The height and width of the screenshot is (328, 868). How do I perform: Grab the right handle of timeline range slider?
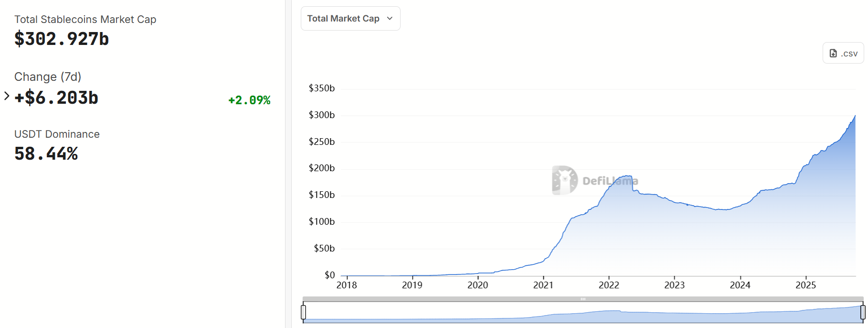pyautogui.click(x=863, y=312)
